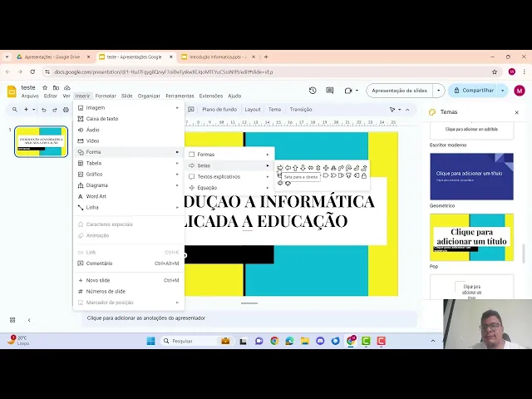Select the U-turn arrow shape
Image resolution: width=532 pixels, height=399 pixels.
point(349,168)
